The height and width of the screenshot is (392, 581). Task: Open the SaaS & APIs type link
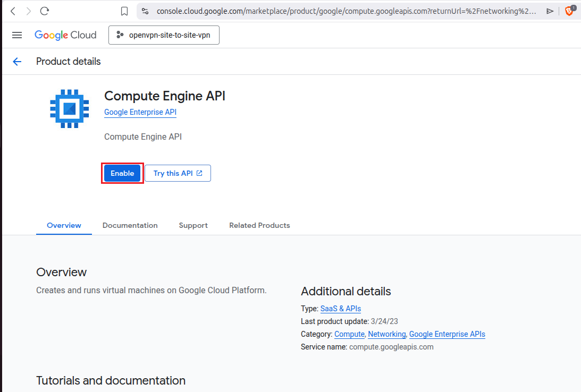pyautogui.click(x=341, y=309)
